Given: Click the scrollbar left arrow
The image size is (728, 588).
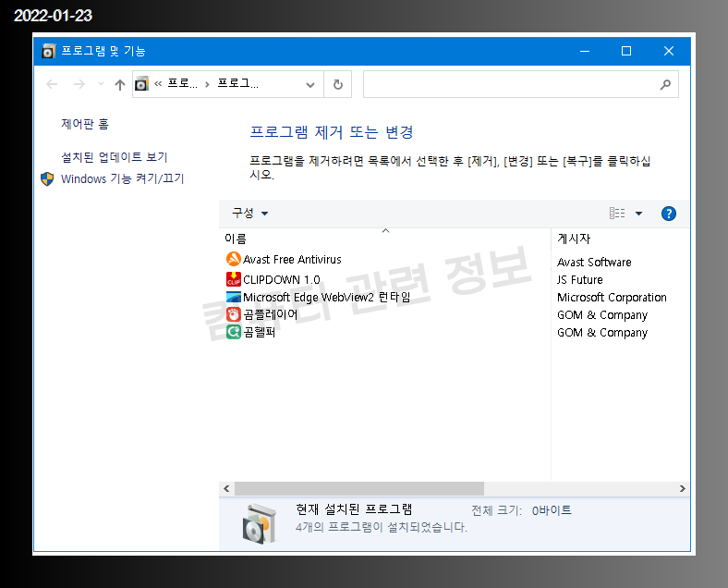Looking at the screenshot, I should click(226, 488).
